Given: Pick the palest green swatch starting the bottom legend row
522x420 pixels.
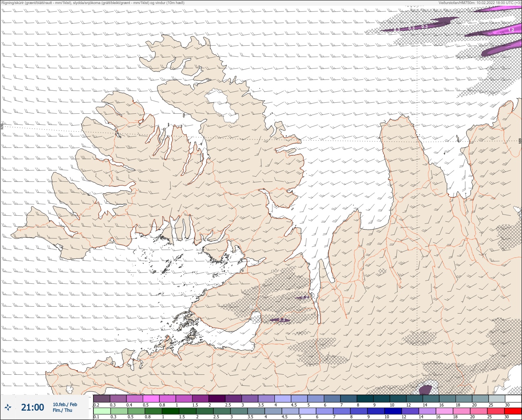Looking at the screenshot, I should click(x=102, y=411).
